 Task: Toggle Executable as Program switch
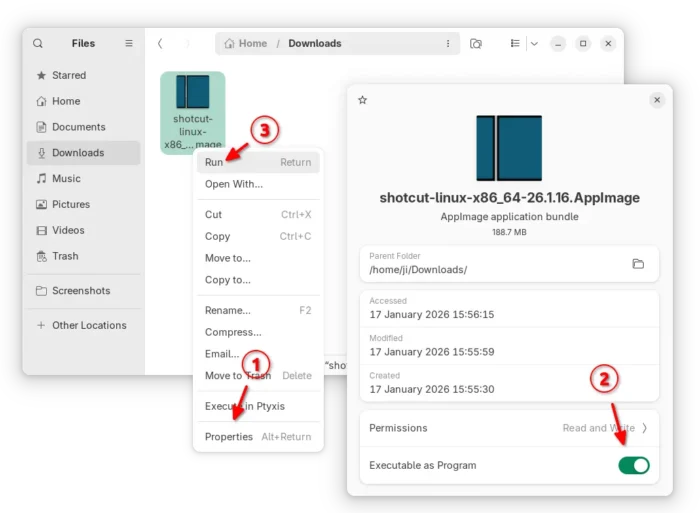tap(633, 465)
